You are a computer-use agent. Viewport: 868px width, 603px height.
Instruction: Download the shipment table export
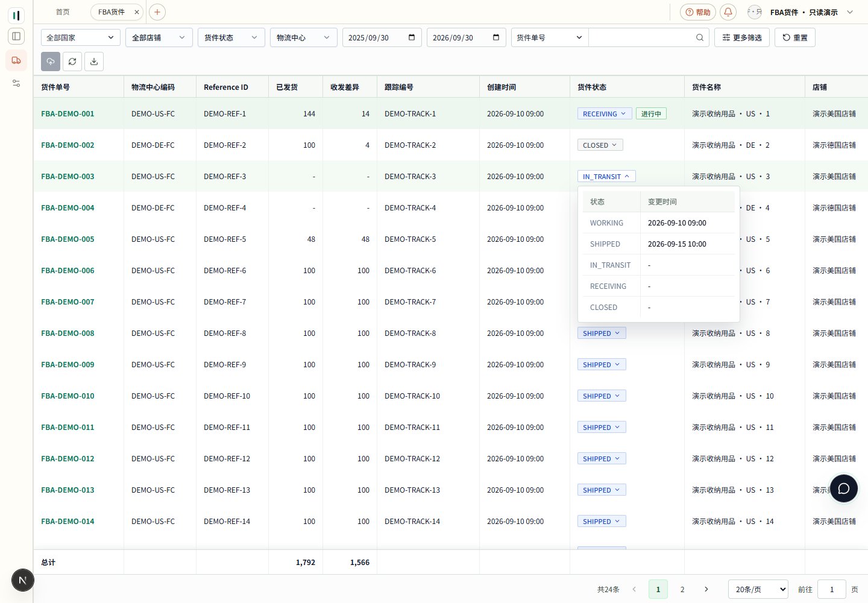point(94,61)
